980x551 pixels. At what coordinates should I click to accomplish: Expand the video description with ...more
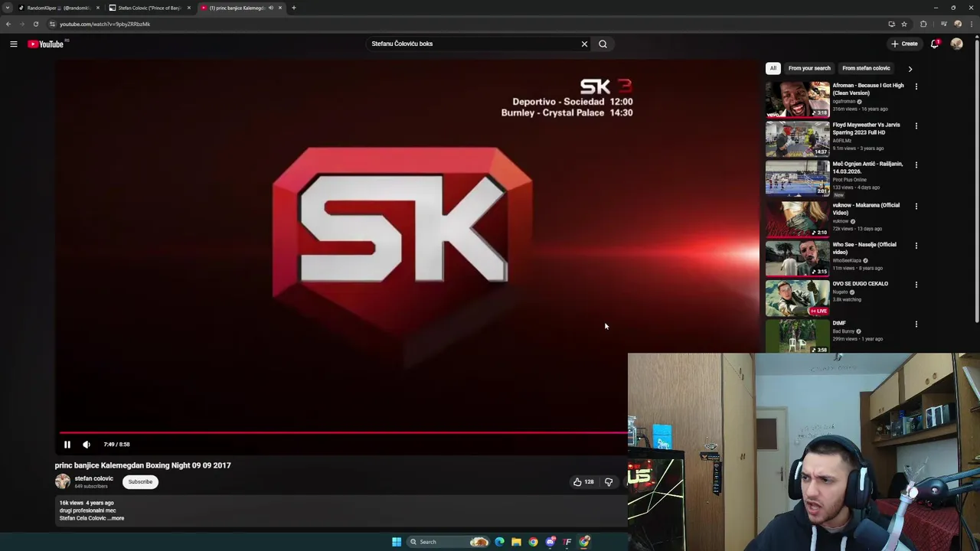pos(116,518)
